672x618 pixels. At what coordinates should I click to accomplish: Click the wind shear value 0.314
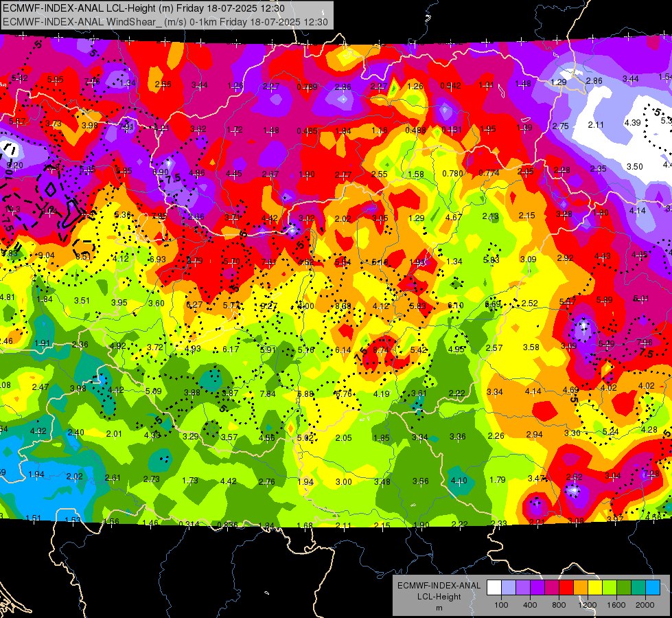pyautogui.click(x=189, y=524)
